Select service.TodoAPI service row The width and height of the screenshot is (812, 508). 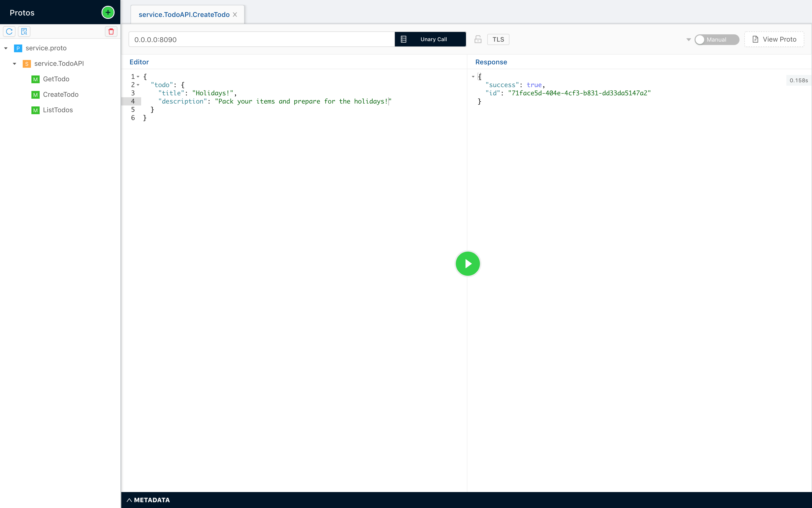(x=59, y=63)
